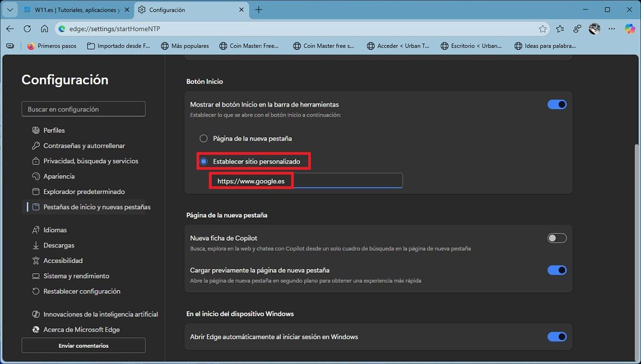The height and width of the screenshot is (364, 641).
Task: Open the Favorites list icon
Action: coord(560,29)
